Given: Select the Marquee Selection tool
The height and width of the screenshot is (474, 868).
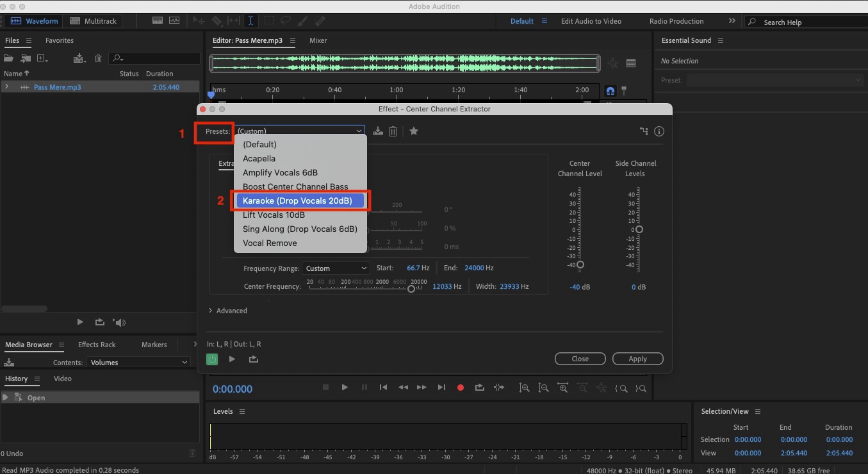Looking at the screenshot, I should [269, 20].
